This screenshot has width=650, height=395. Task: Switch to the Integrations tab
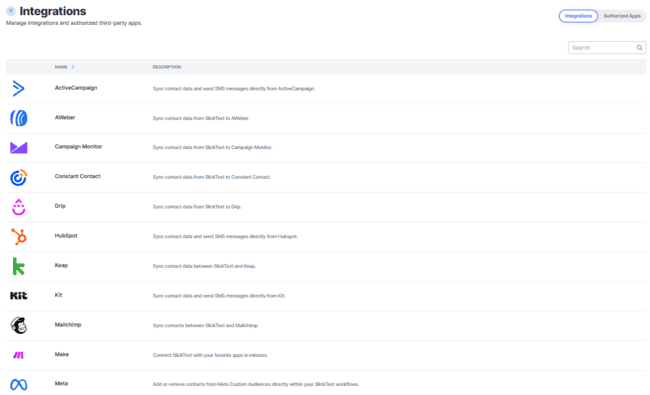(578, 16)
